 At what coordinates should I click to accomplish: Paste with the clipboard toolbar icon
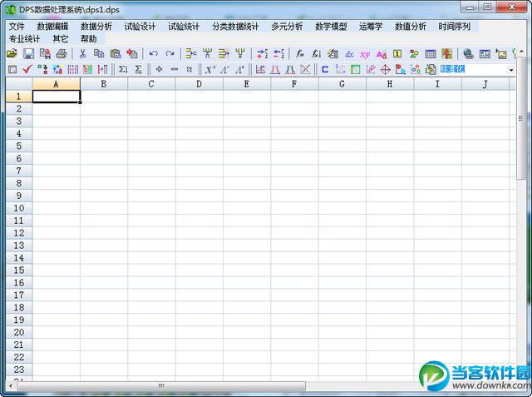pyautogui.click(x=116, y=53)
